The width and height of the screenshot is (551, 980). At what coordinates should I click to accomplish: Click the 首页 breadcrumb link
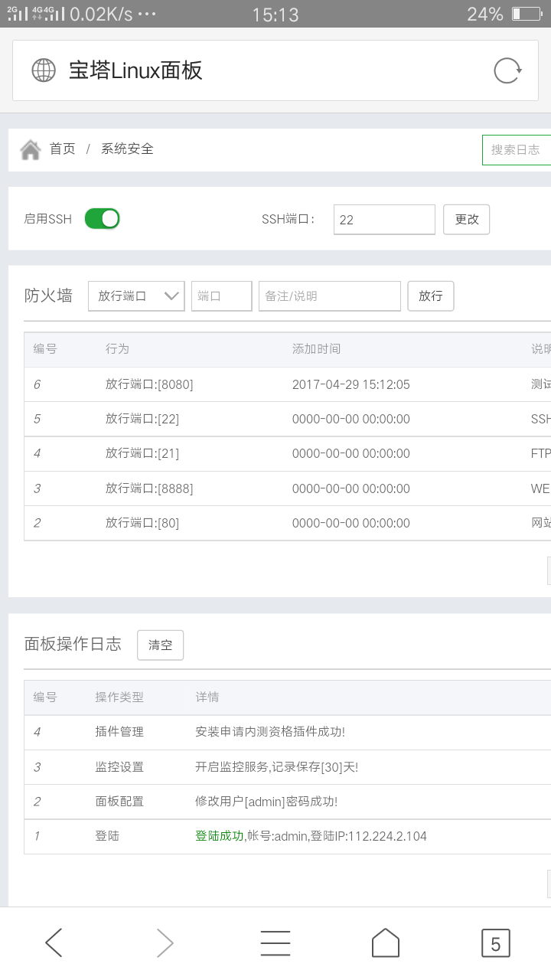click(63, 149)
